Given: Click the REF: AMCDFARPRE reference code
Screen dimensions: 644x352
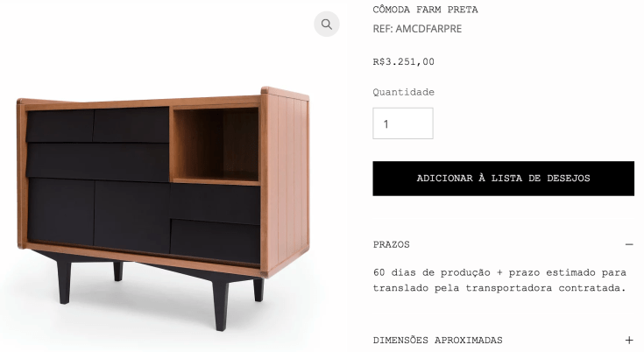Looking at the screenshot, I should 417,29.
